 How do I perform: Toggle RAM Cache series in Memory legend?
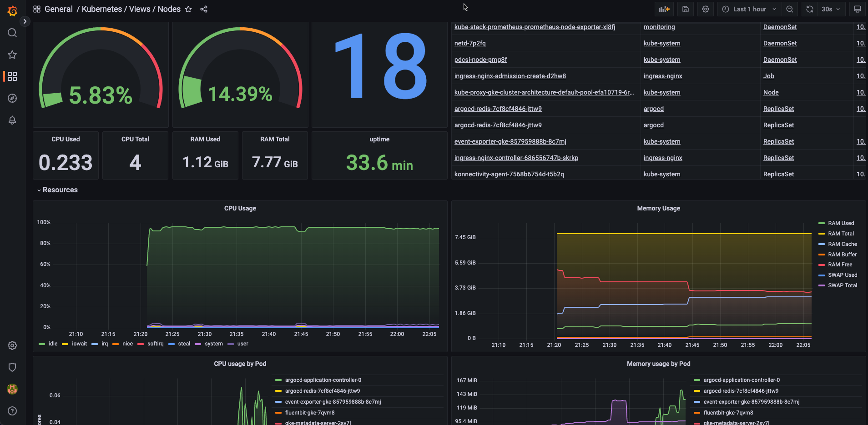pyautogui.click(x=842, y=244)
